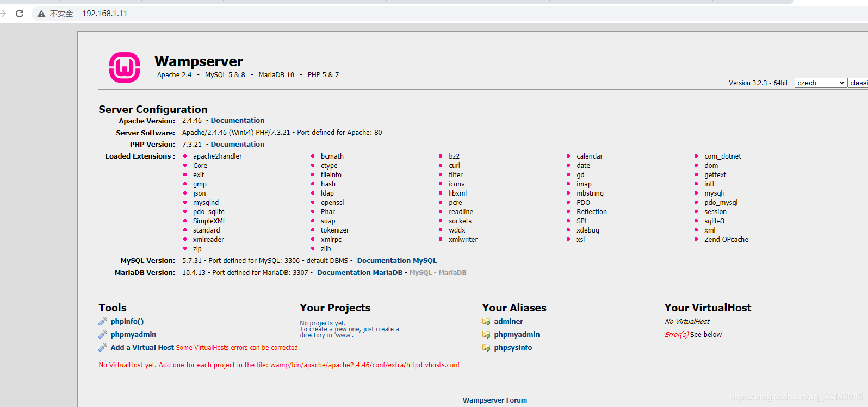
Task: Click the sqlite3 extension entry
Action: pos(714,221)
